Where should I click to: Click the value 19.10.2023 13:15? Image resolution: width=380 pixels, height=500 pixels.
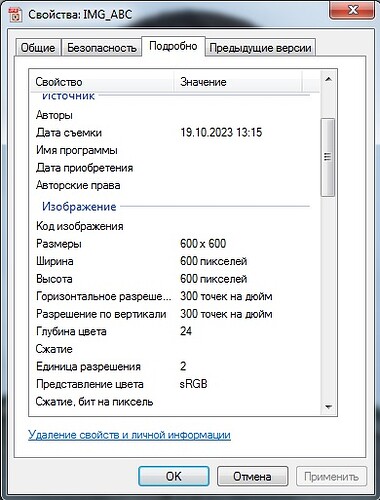tap(221, 133)
